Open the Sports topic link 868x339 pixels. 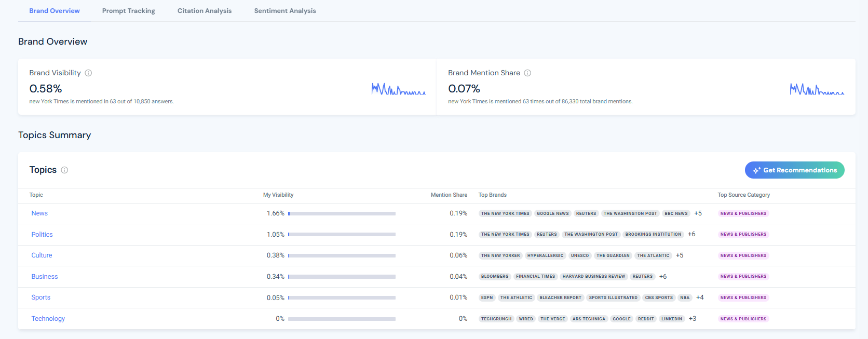(41, 297)
